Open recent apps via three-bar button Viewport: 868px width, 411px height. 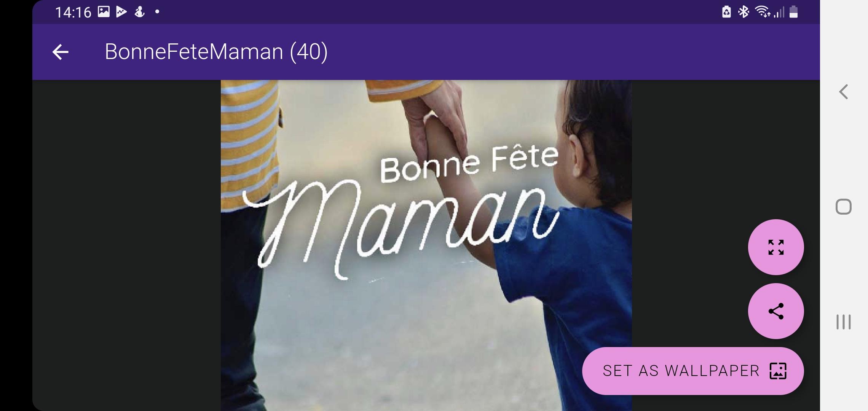pyautogui.click(x=844, y=322)
